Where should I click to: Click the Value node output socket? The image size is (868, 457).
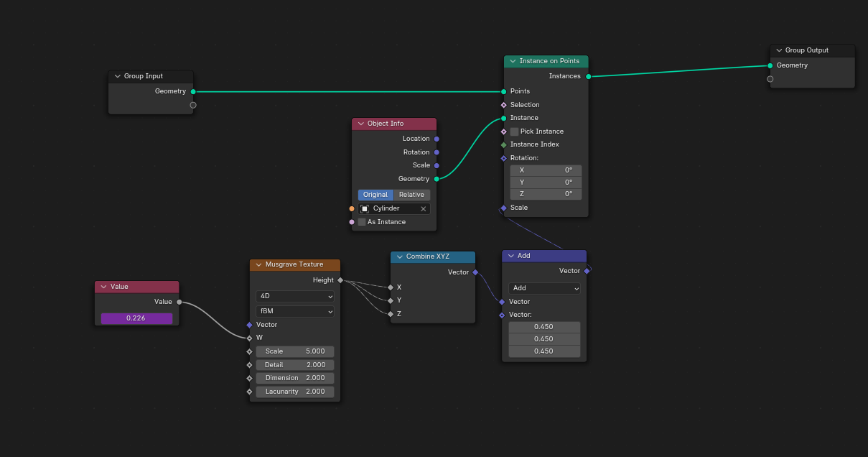click(179, 302)
